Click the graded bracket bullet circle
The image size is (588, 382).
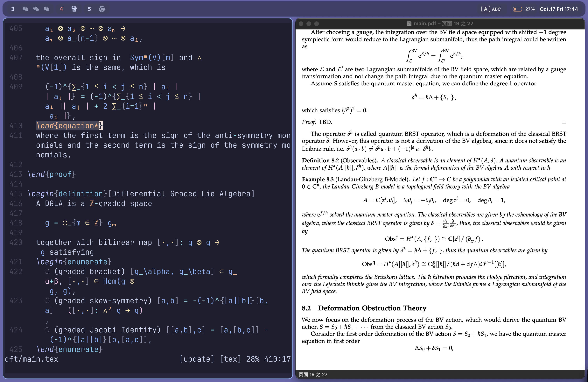[47, 272]
